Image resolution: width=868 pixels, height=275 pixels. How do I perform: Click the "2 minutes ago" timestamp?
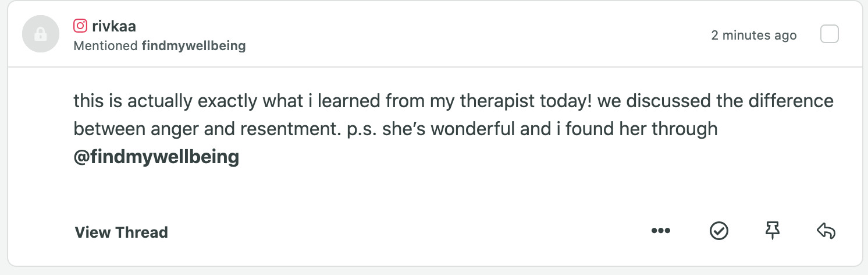753,36
